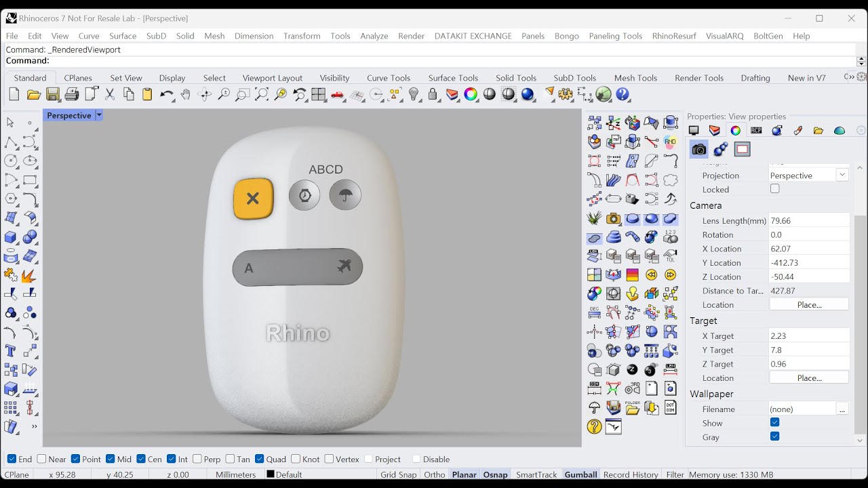Cut selection with the scissors icon
Image resolution: width=868 pixels, height=488 pixels.
pos(109,95)
